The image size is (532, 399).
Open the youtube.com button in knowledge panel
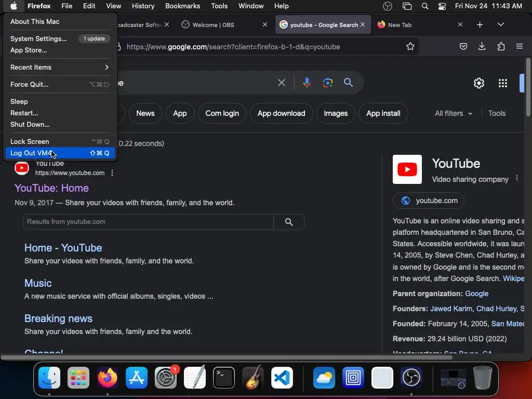429,201
